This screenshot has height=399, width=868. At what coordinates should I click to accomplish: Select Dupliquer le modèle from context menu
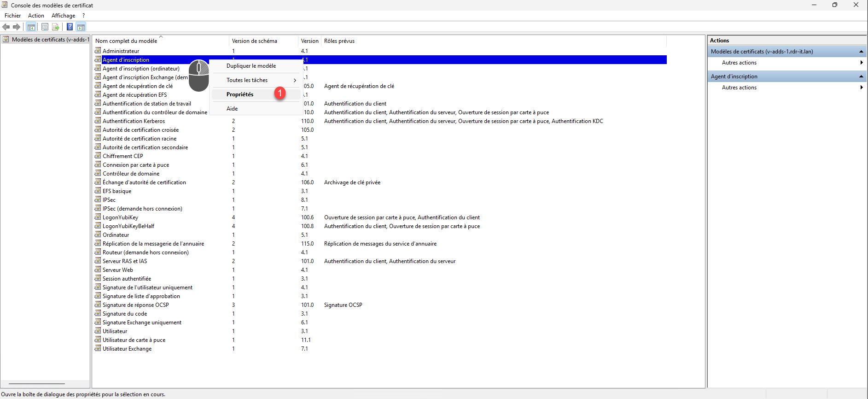[251, 66]
